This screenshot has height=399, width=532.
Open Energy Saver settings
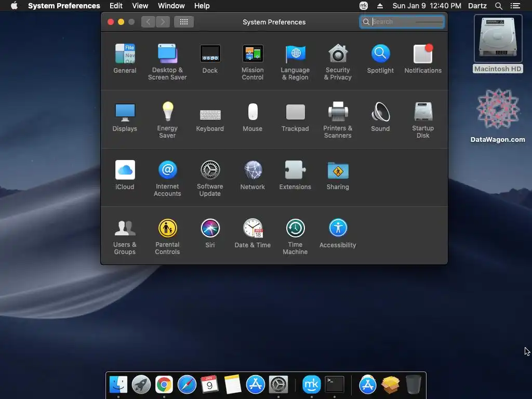167,120
